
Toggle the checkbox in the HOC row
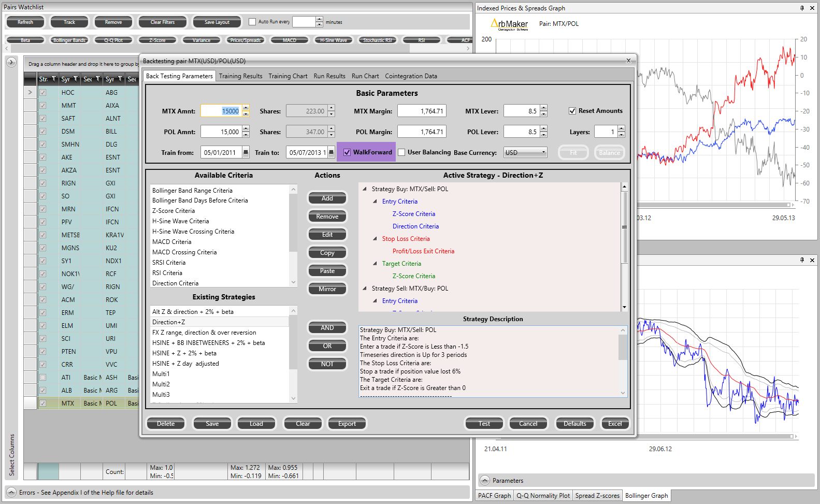(x=43, y=92)
